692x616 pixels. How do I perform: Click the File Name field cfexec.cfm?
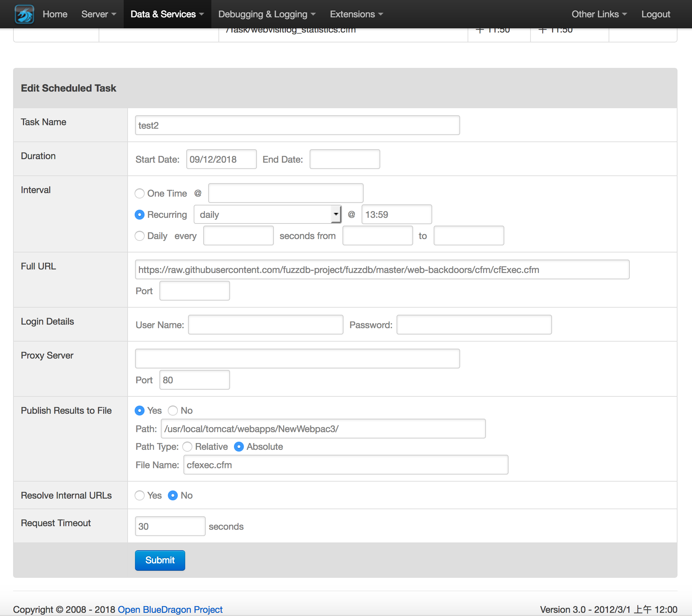(x=346, y=465)
